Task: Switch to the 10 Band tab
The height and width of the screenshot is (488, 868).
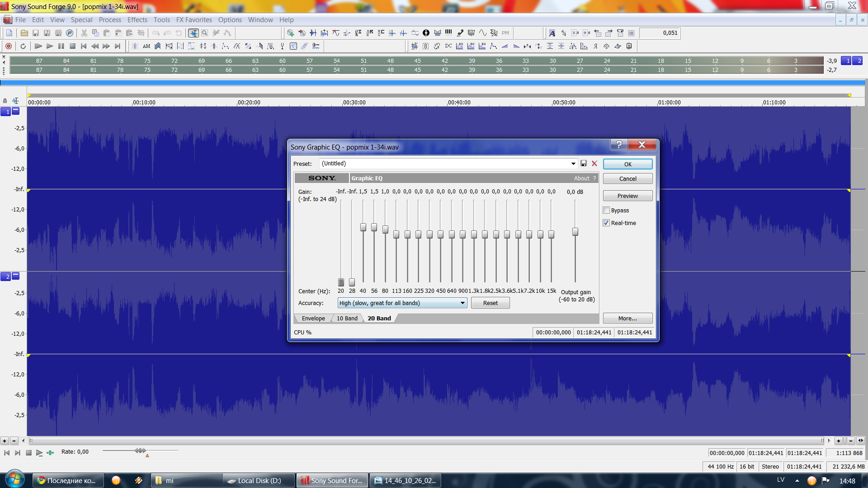Action: (x=347, y=318)
